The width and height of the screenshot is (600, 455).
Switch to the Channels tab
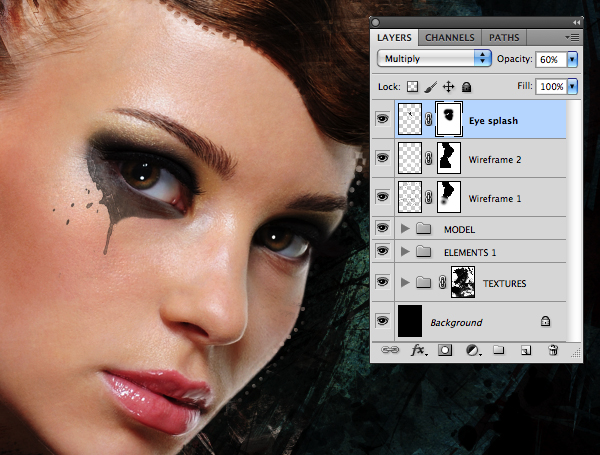coord(450,38)
